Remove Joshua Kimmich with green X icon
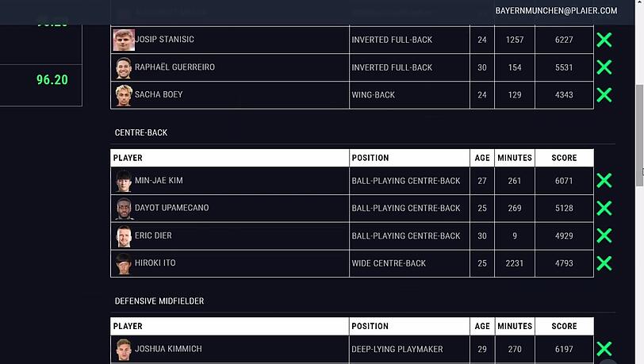The height and width of the screenshot is (364, 644). click(x=604, y=349)
